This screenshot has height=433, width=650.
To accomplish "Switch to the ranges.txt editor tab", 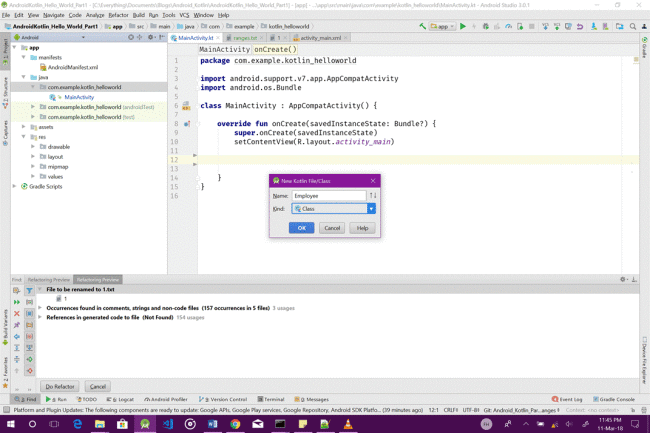I will 245,38.
